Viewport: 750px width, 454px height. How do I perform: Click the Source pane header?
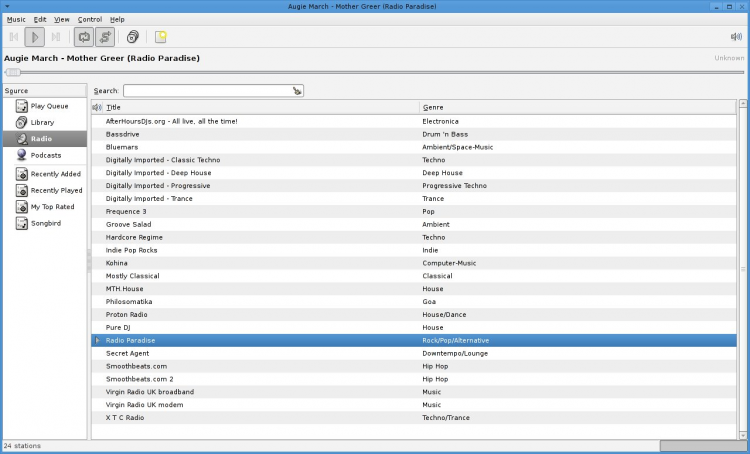pyautogui.click(x=44, y=90)
